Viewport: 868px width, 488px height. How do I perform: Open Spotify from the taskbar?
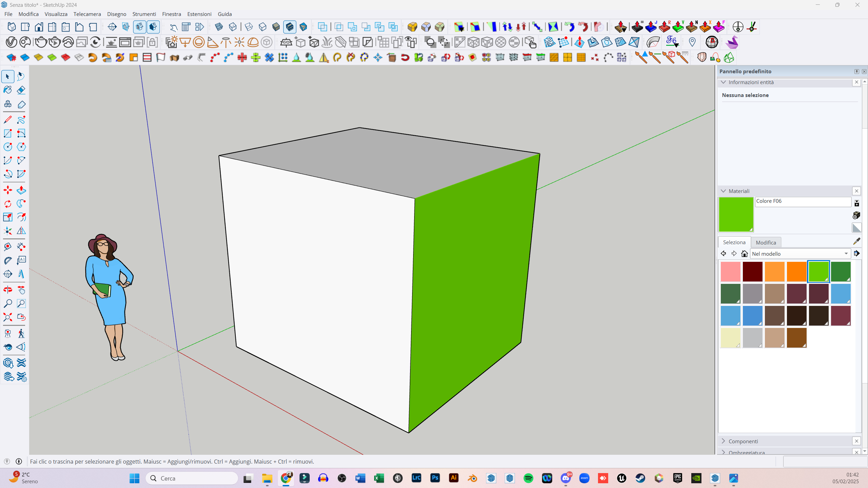pyautogui.click(x=528, y=478)
